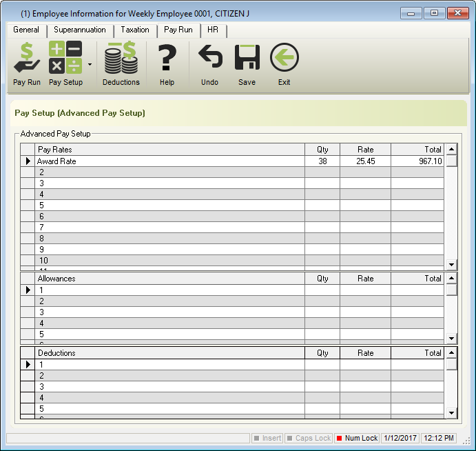476x451 pixels.
Task: Click the Deductions grid column header
Action: pos(170,353)
